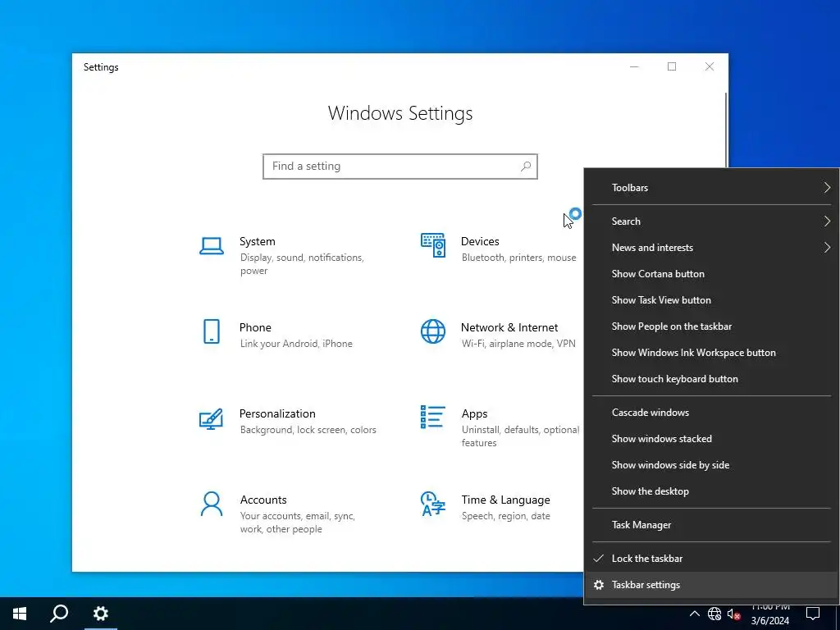
Task: Open the Personalization paintbrush icon
Action: tap(211, 419)
